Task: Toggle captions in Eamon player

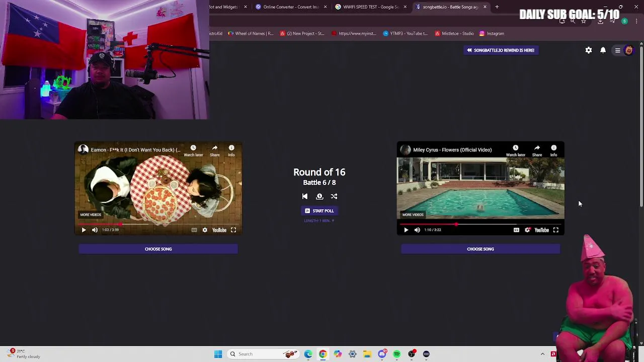Action: (x=194, y=230)
